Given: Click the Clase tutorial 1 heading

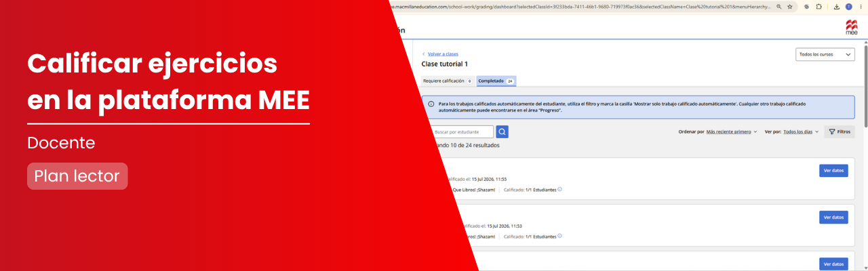Looking at the screenshot, I should [x=445, y=64].
